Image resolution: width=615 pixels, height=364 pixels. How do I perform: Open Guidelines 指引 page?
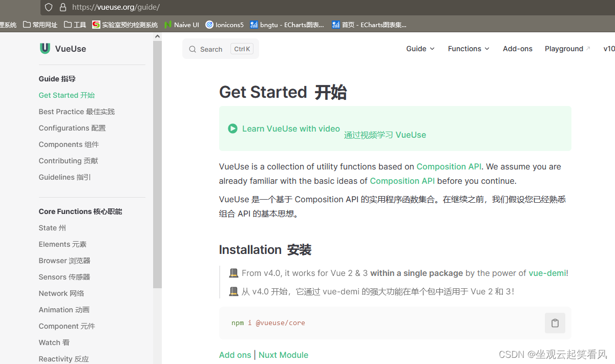pos(65,177)
